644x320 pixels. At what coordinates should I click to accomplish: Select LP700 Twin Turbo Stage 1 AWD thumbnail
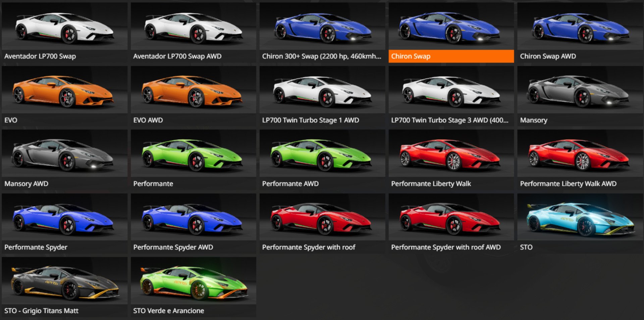pos(322,90)
